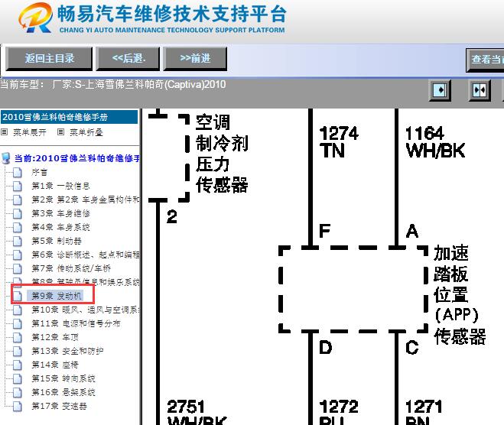The height and width of the screenshot is (425, 504).
Task: Click the page icon beside 第15章
Action: (x=18, y=378)
